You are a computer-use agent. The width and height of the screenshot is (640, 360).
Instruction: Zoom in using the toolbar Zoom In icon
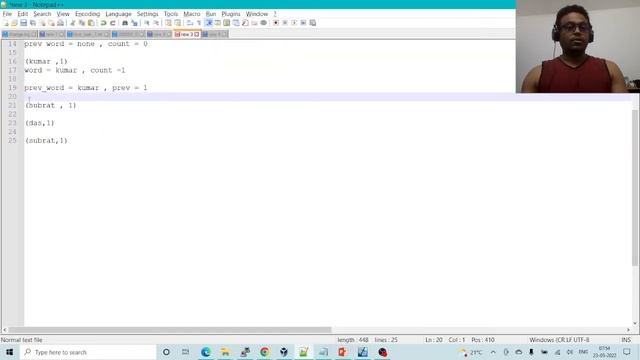click(147, 23)
